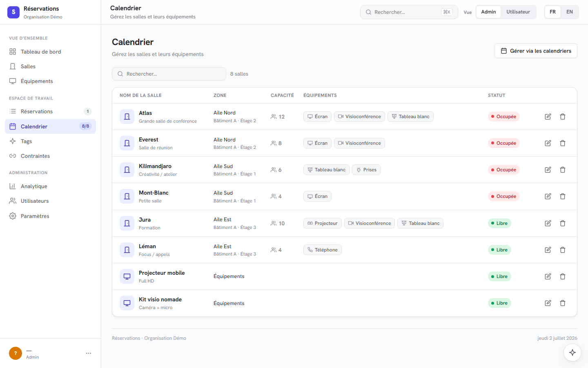Select Calendrier sidebar item

point(50,126)
